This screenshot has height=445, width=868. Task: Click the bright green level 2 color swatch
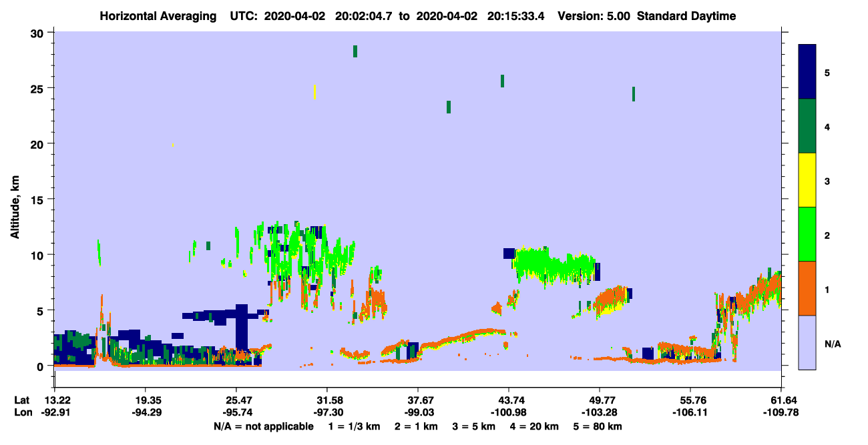click(x=807, y=234)
